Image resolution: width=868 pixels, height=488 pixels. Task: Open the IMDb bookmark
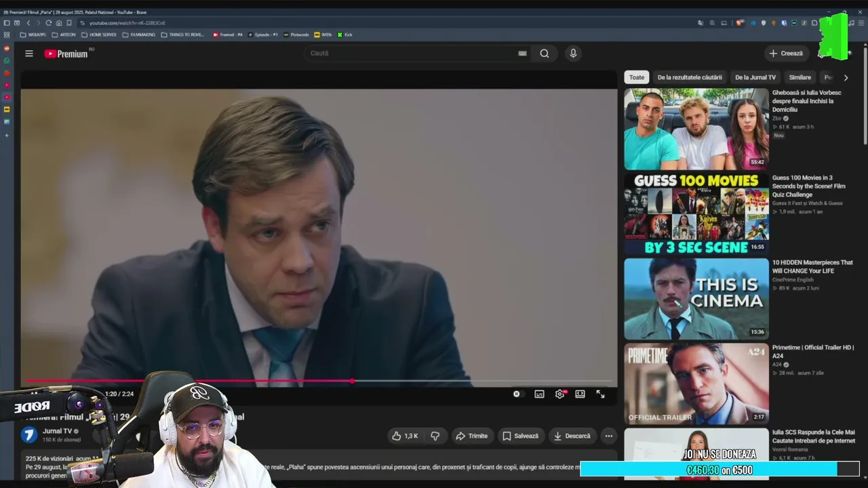[x=323, y=35]
